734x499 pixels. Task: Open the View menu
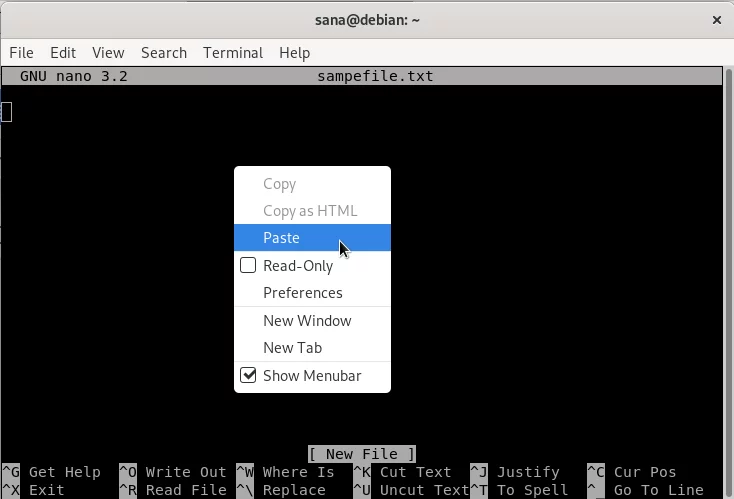pyautogui.click(x=108, y=52)
